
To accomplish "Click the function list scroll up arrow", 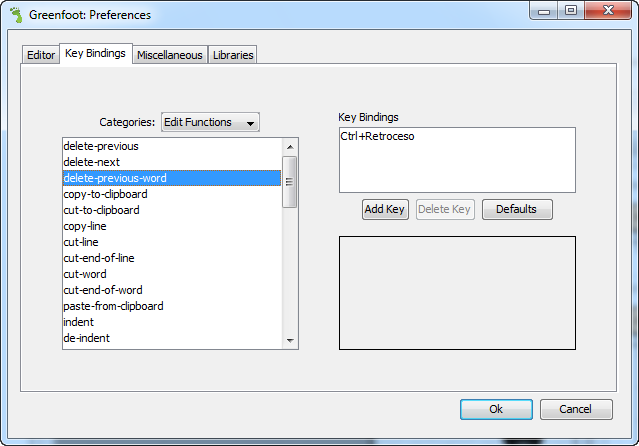I will [x=290, y=147].
